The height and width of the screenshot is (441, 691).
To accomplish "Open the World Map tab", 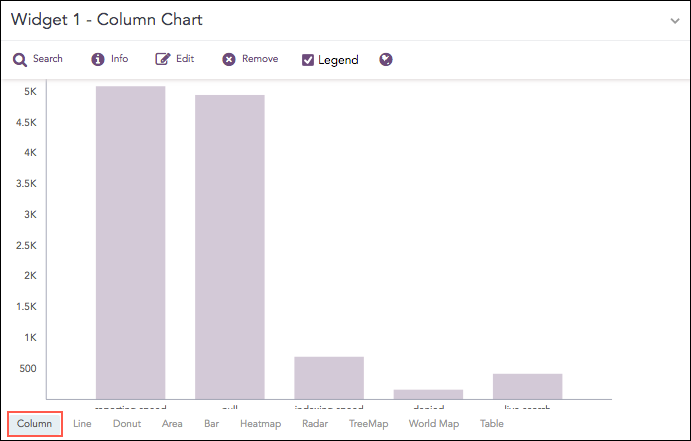I will click(x=434, y=424).
